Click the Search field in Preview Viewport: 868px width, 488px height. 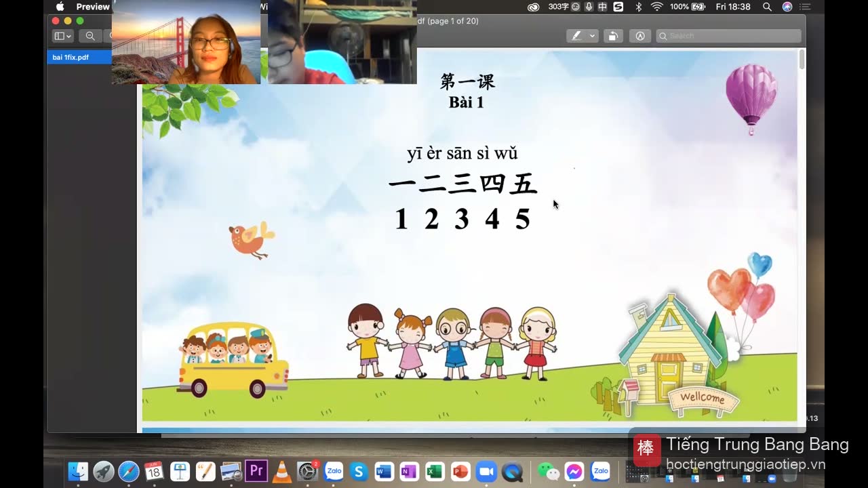(x=729, y=36)
